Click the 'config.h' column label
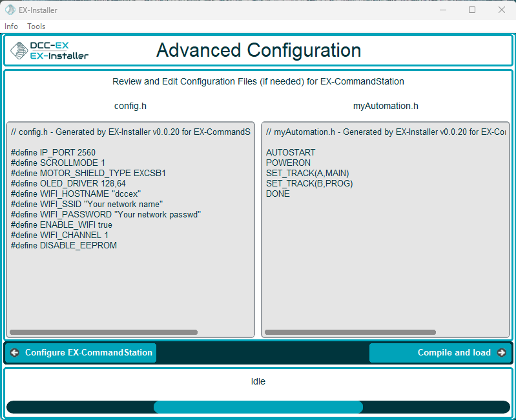The height and width of the screenshot is (420, 516). [x=130, y=106]
